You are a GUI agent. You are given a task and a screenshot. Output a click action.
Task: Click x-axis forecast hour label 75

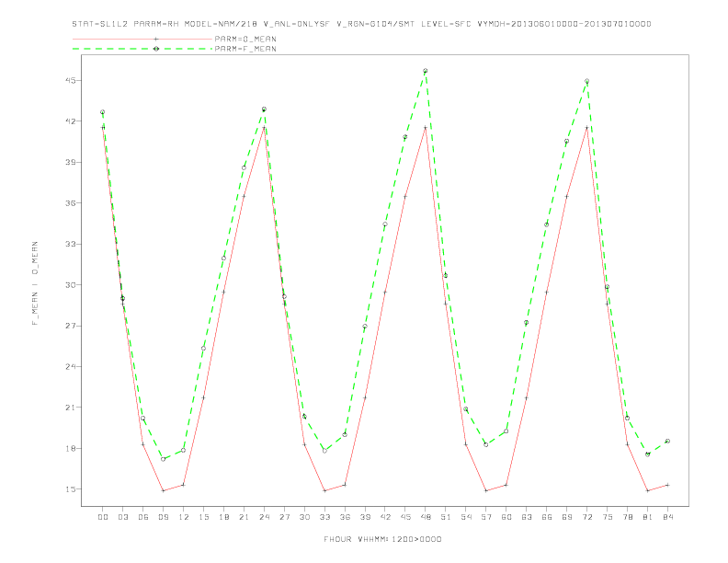point(608,517)
